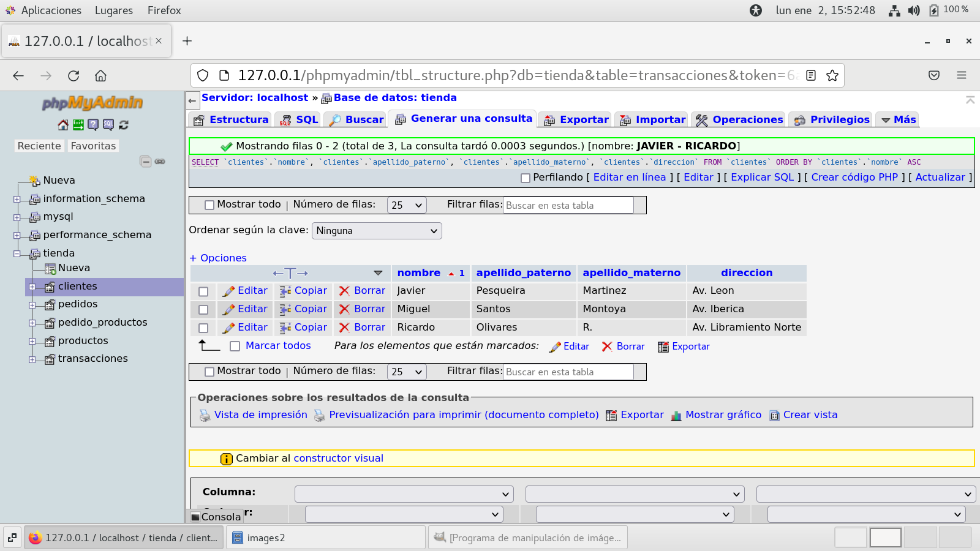
Task: Tick the checkbox for the Javier row
Action: pos(203,291)
